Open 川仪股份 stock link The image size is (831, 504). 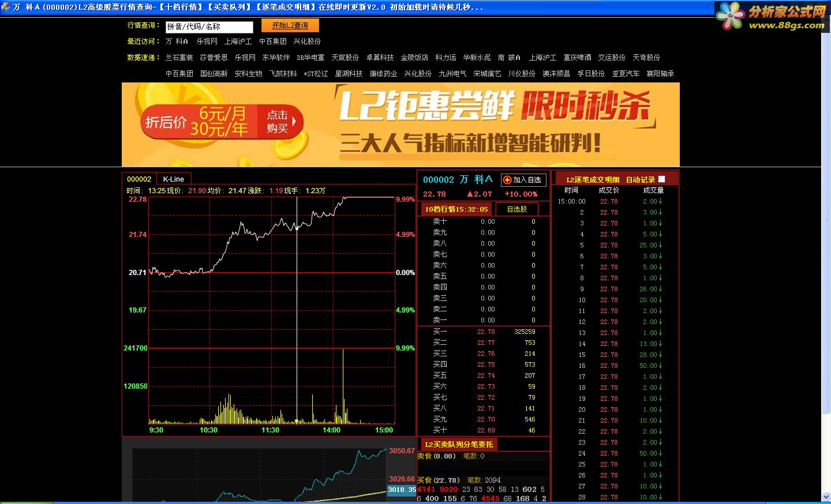point(522,74)
